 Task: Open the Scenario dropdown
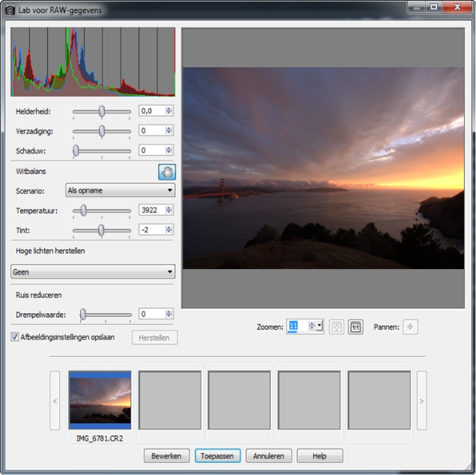coord(120,190)
